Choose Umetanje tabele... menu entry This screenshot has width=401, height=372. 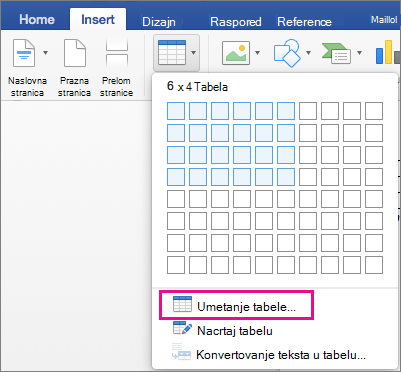point(236,305)
